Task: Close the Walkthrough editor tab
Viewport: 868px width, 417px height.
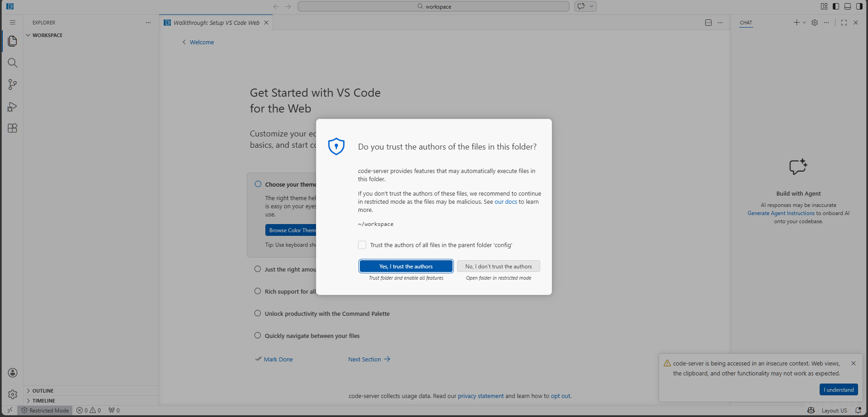Action: pyautogui.click(x=266, y=23)
